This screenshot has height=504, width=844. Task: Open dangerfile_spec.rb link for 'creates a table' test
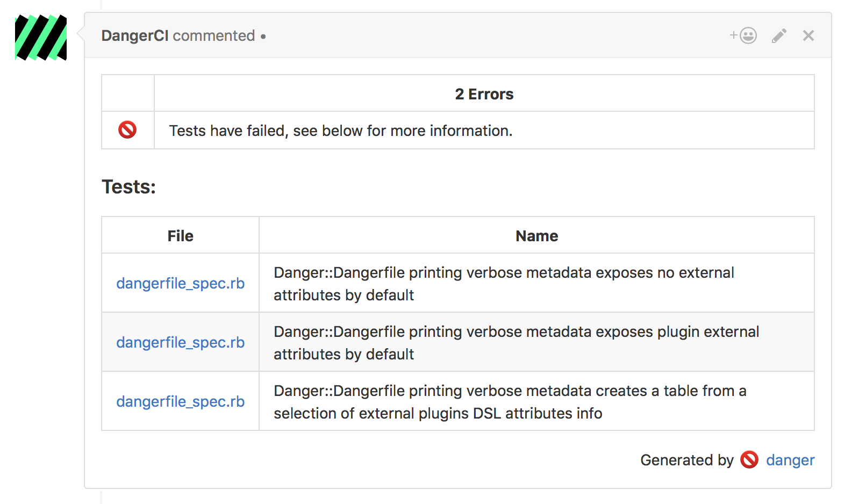(181, 401)
